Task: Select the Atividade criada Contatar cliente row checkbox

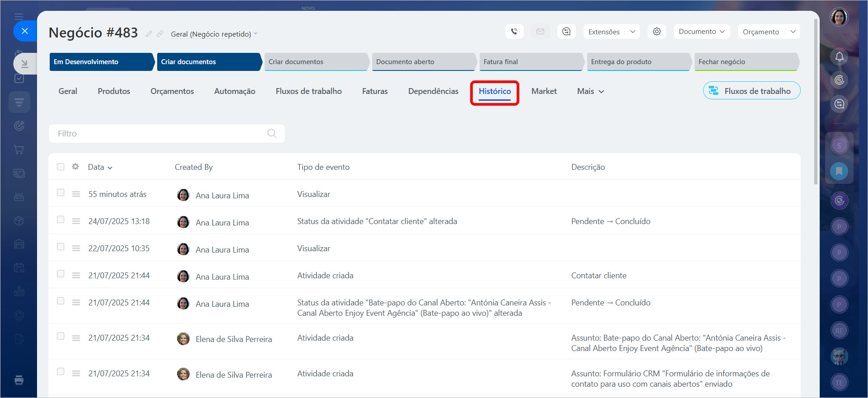Action: tap(61, 274)
